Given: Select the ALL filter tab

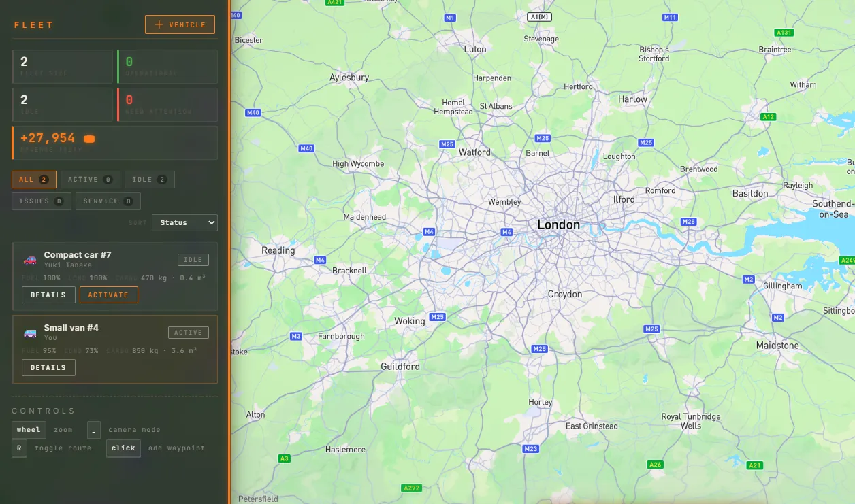Looking at the screenshot, I should tap(34, 180).
